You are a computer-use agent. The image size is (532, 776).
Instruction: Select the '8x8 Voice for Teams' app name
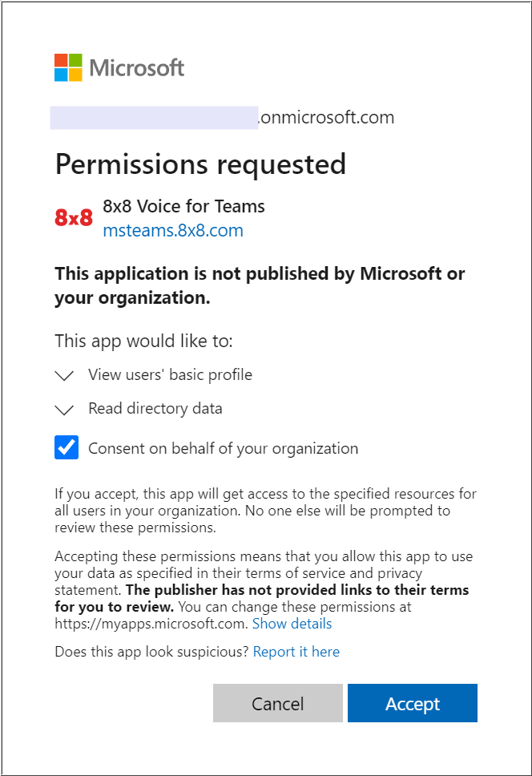point(183,206)
